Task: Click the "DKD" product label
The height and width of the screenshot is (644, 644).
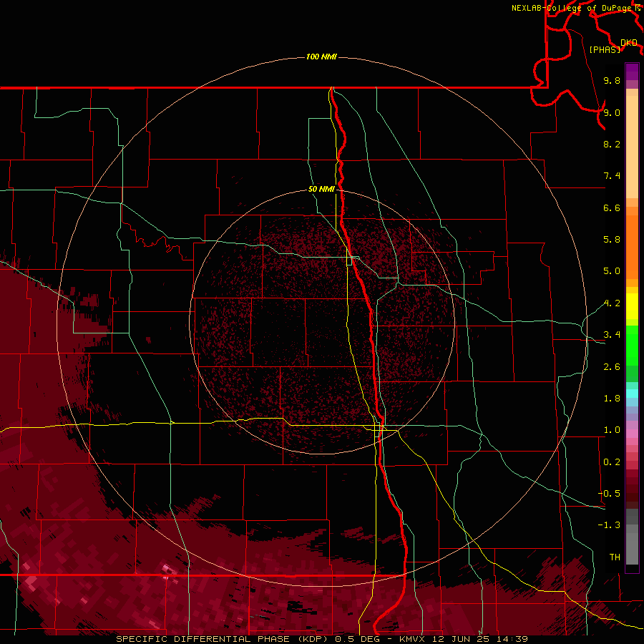Action: (x=629, y=43)
